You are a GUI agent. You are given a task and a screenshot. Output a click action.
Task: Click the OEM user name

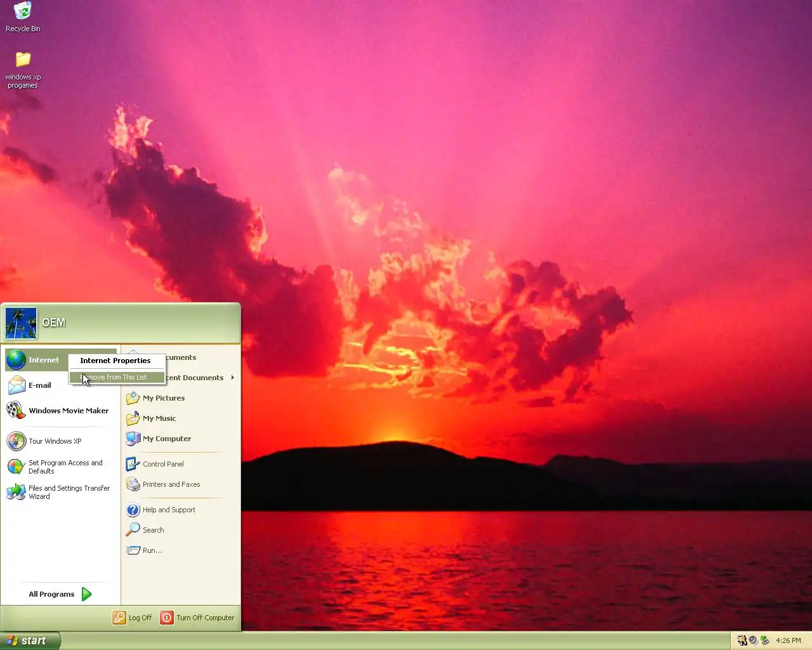[53, 322]
